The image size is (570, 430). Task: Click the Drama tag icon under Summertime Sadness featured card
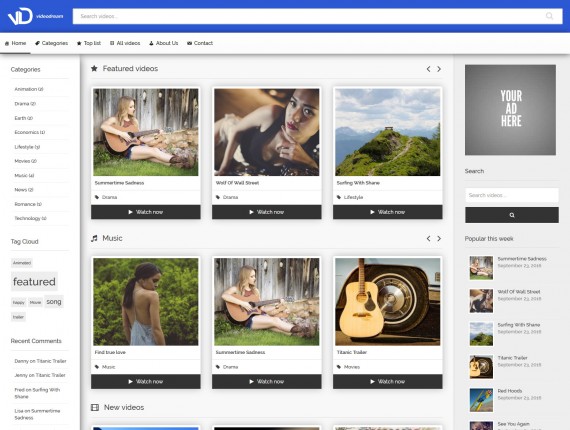[97, 197]
